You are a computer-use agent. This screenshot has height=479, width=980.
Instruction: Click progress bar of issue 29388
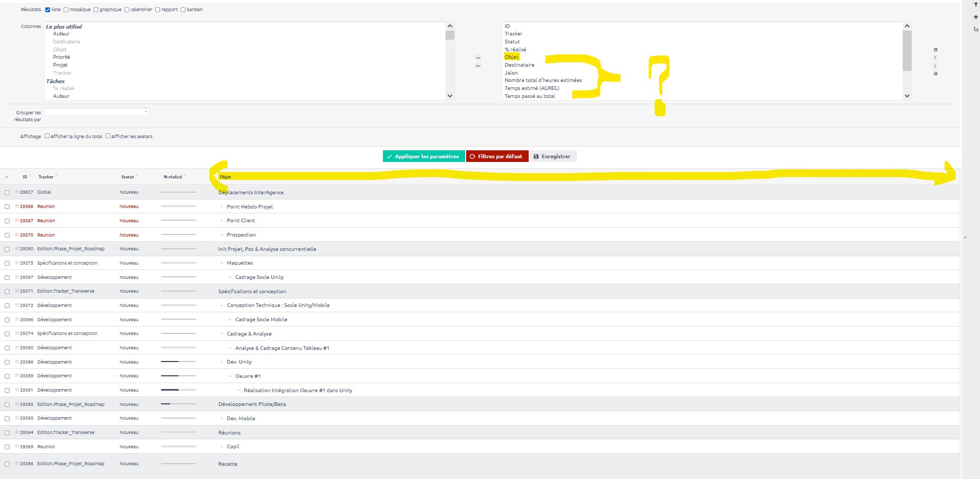click(178, 361)
